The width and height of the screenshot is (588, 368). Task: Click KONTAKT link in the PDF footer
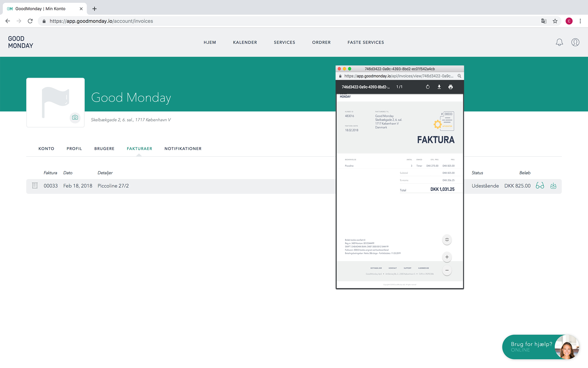(393, 268)
